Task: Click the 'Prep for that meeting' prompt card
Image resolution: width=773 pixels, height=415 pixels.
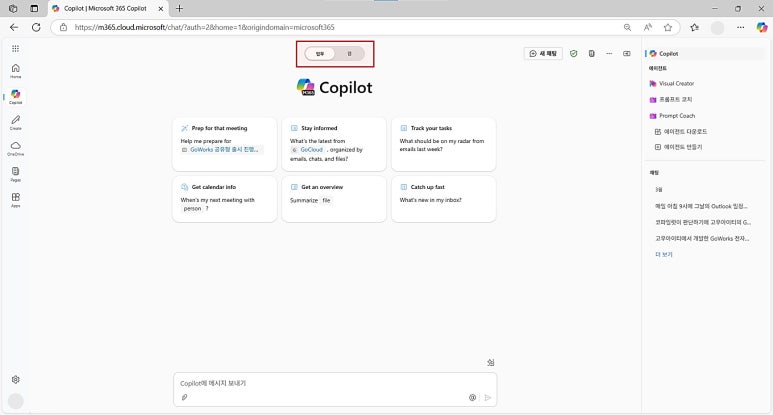Action: click(x=223, y=143)
